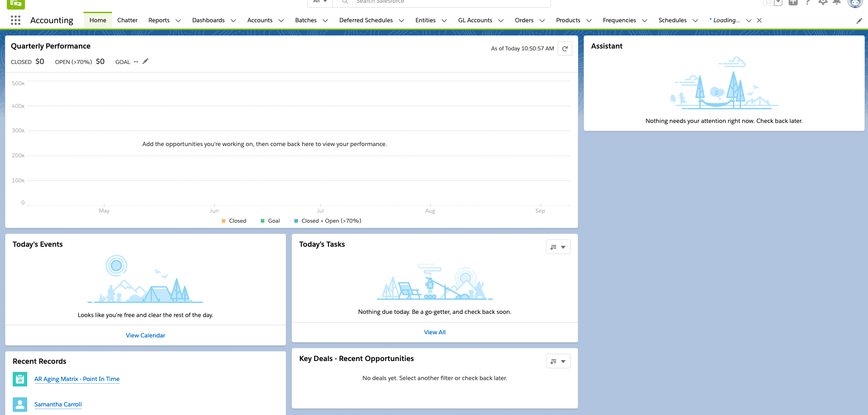Close the Loading tab
868x415 pixels.
click(759, 20)
